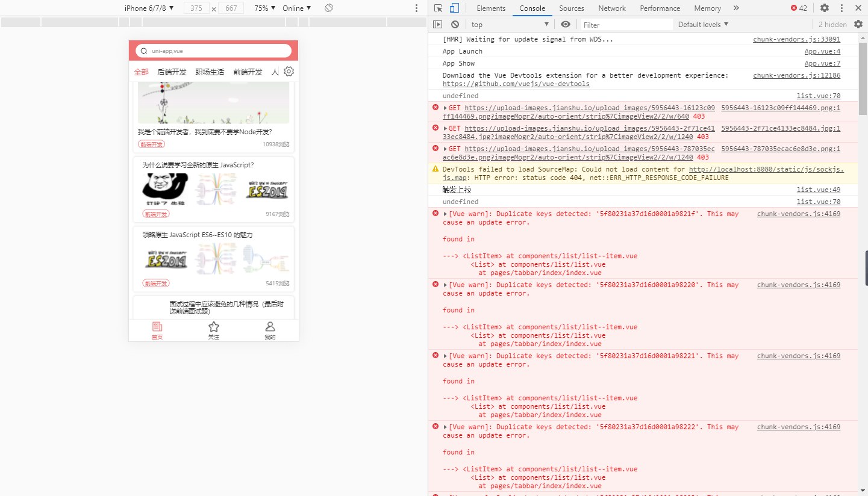Expand the 2f71ce41 GET request error
The width and height of the screenshot is (868, 496).
pyautogui.click(x=445, y=128)
